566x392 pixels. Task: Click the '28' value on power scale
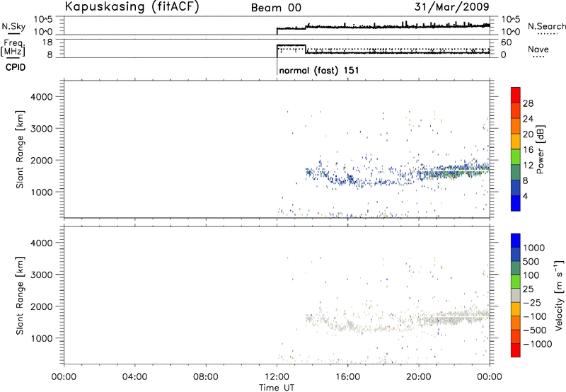click(528, 103)
